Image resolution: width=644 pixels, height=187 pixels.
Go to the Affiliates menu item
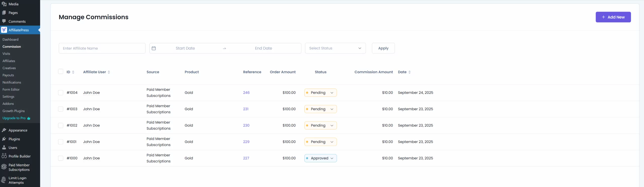coord(9,61)
